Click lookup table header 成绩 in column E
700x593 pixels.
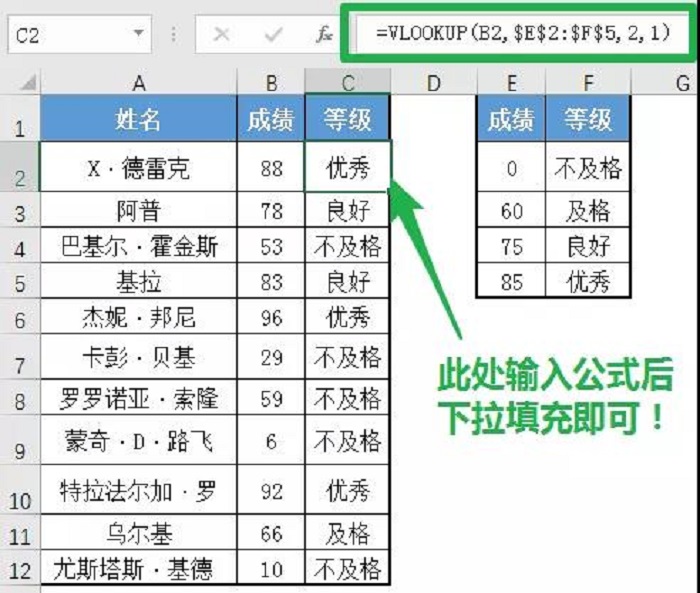click(511, 118)
